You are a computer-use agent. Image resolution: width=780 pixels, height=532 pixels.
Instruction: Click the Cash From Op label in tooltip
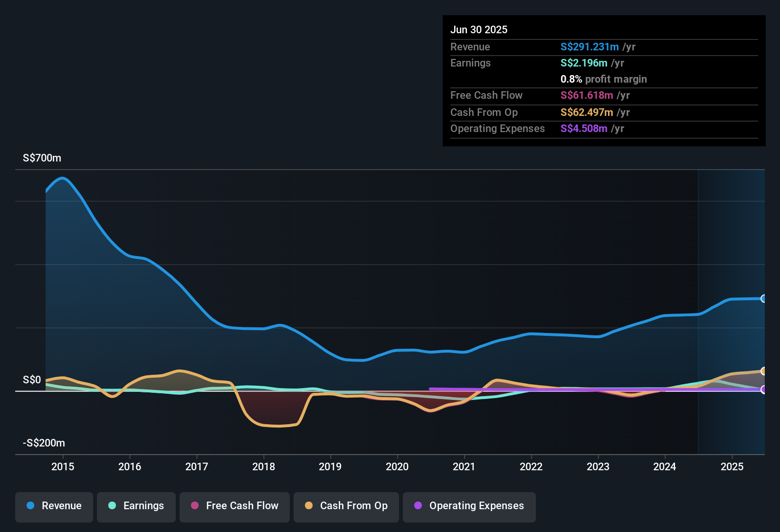click(484, 112)
